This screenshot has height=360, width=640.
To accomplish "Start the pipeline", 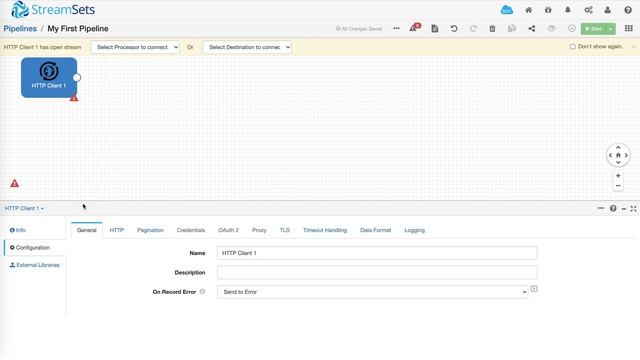I will tap(593, 29).
